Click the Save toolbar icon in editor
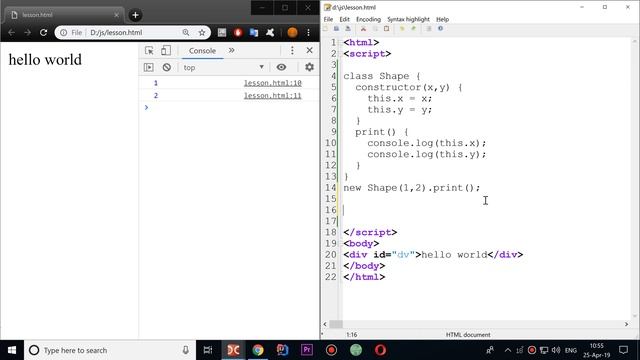 coord(336,29)
